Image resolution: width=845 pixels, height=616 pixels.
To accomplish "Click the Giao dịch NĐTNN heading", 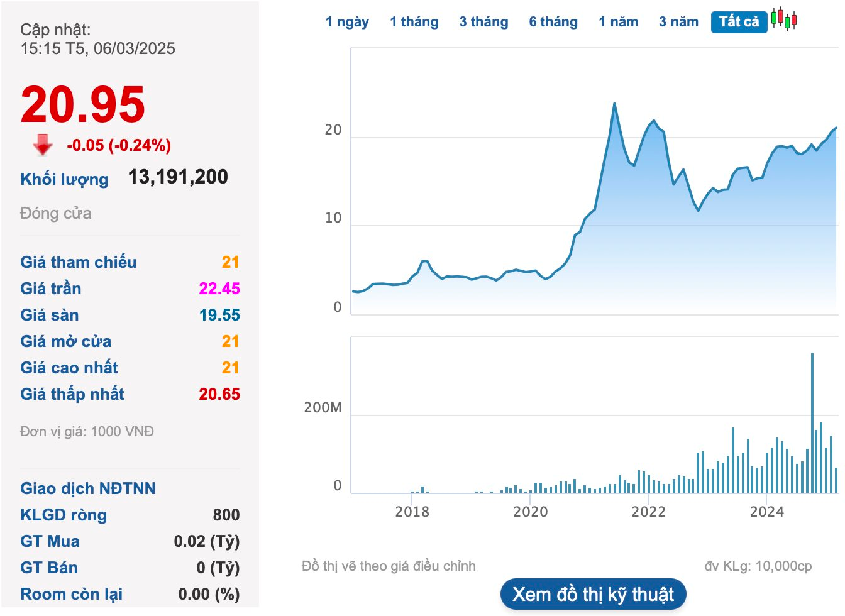I will point(88,488).
